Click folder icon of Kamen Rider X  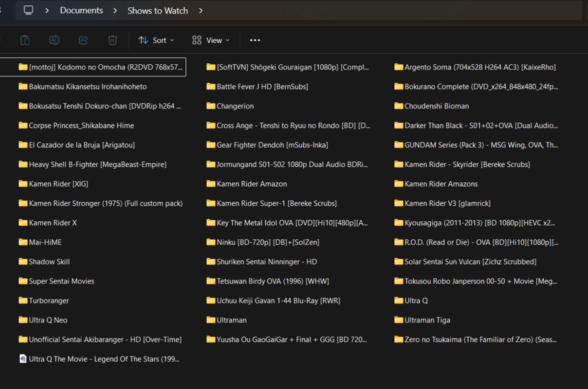(23, 223)
